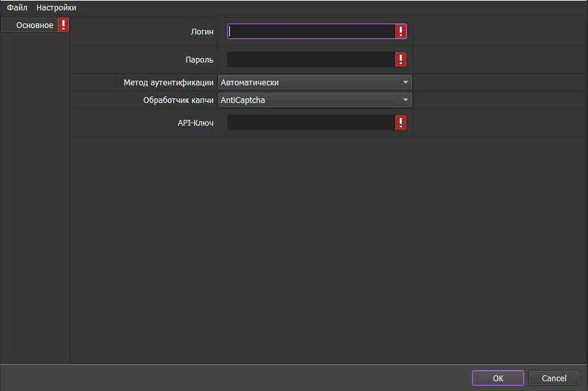The height and width of the screenshot is (391, 588).
Task: Focus the Логин text field
Action: tap(311, 31)
